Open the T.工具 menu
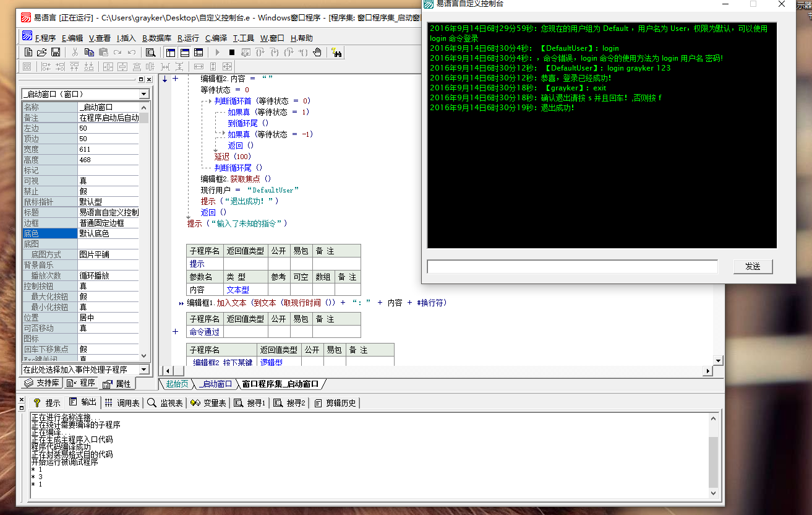The height and width of the screenshot is (515, 812). click(244, 38)
